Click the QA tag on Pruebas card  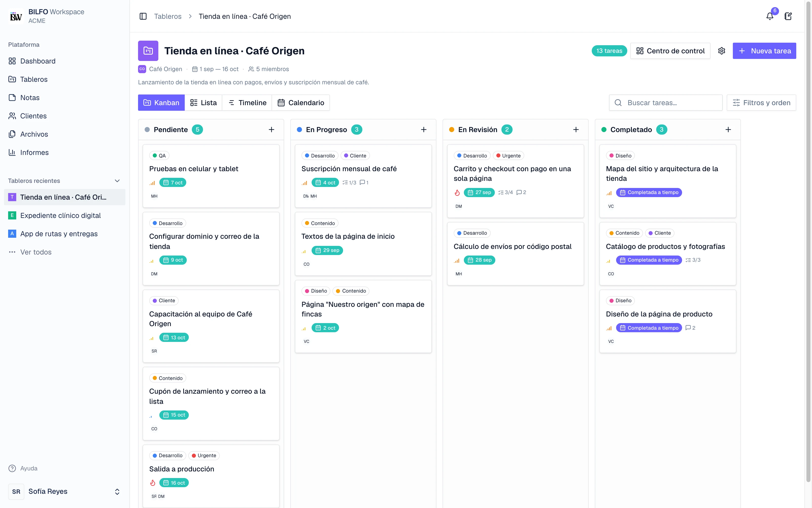(159, 155)
